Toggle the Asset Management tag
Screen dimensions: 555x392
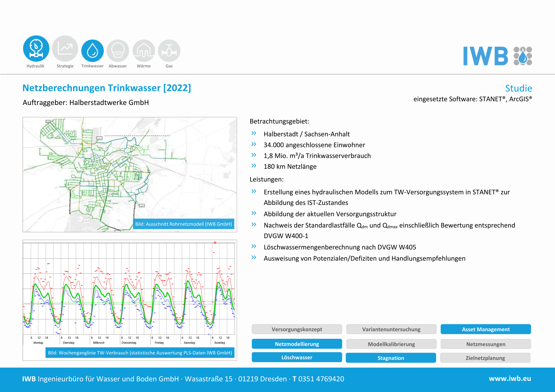pyautogui.click(x=485, y=329)
